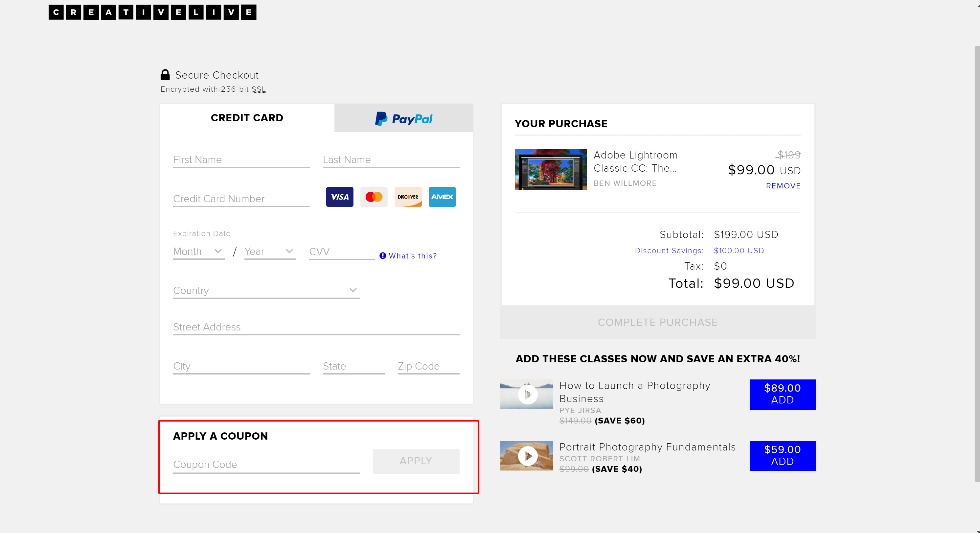Switch to the PayPal payment tab
The height and width of the screenshot is (533, 980).
click(x=403, y=118)
